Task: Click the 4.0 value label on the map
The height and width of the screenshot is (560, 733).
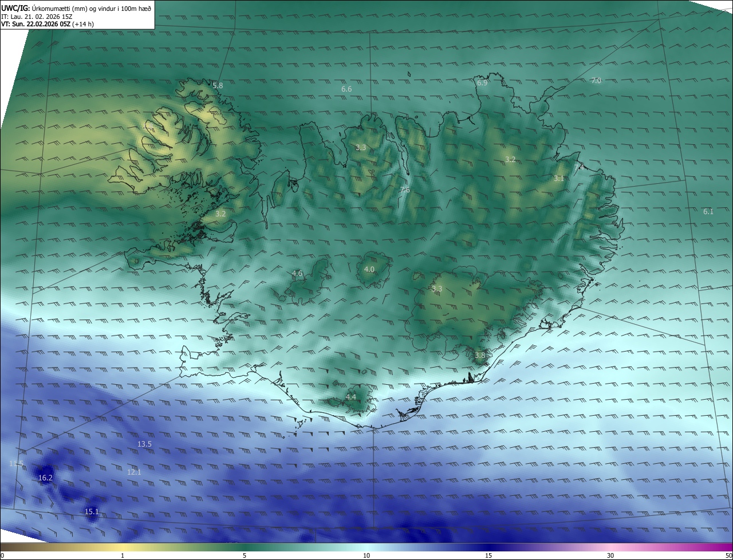Action: [x=369, y=270]
